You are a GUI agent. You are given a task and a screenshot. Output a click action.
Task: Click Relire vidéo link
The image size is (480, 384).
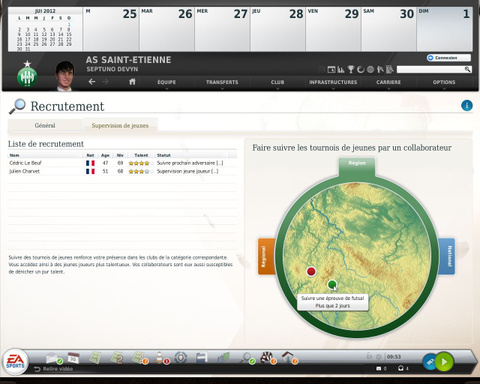coord(54,369)
